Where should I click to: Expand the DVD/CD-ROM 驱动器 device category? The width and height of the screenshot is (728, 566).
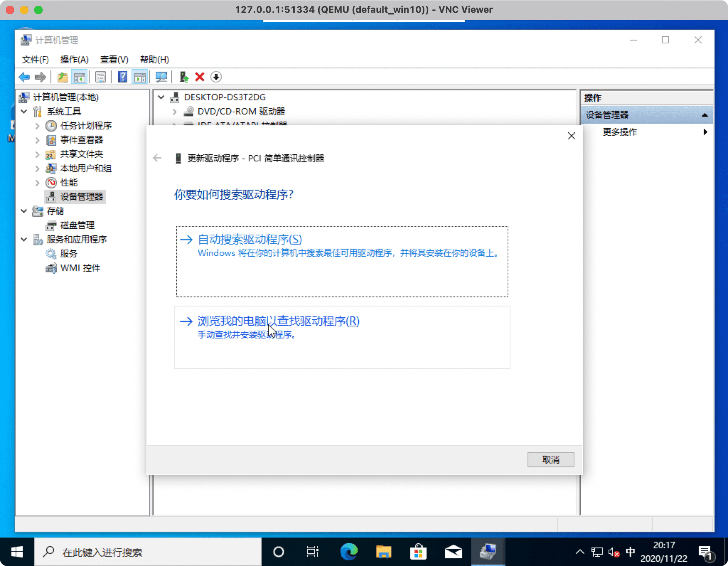174,112
